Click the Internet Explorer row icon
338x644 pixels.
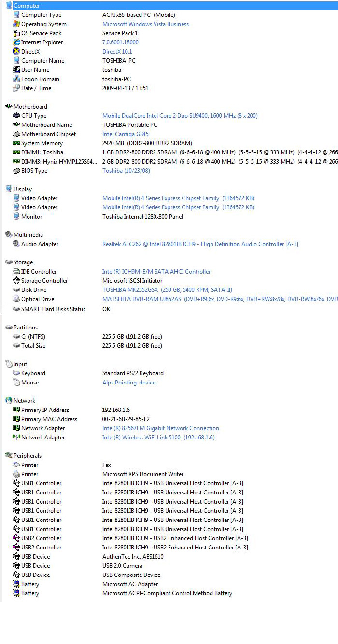[16, 42]
